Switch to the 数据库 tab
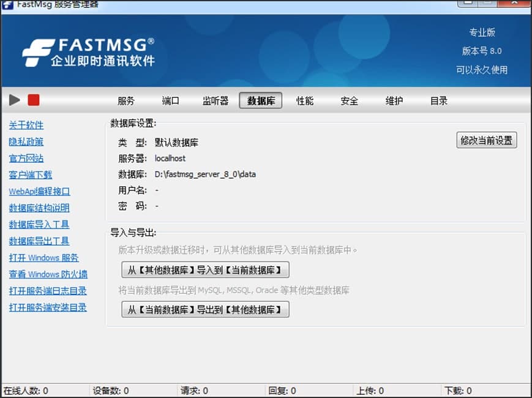 coord(260,101)
